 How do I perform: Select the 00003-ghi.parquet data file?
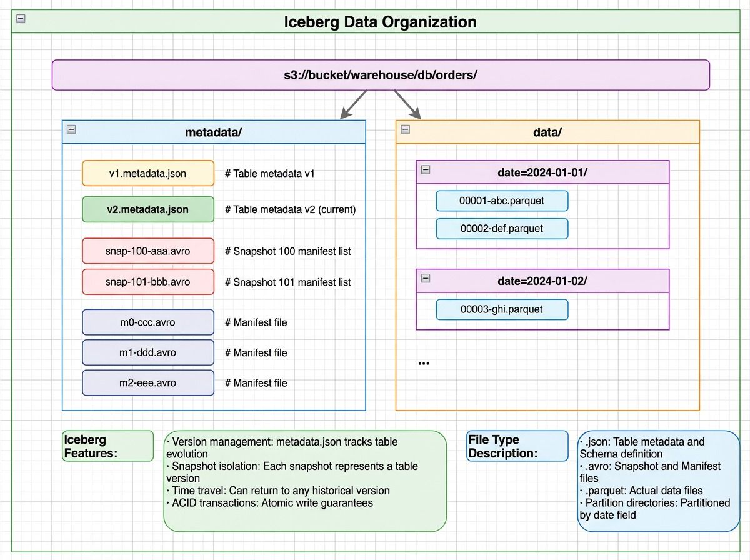point(501,309)
